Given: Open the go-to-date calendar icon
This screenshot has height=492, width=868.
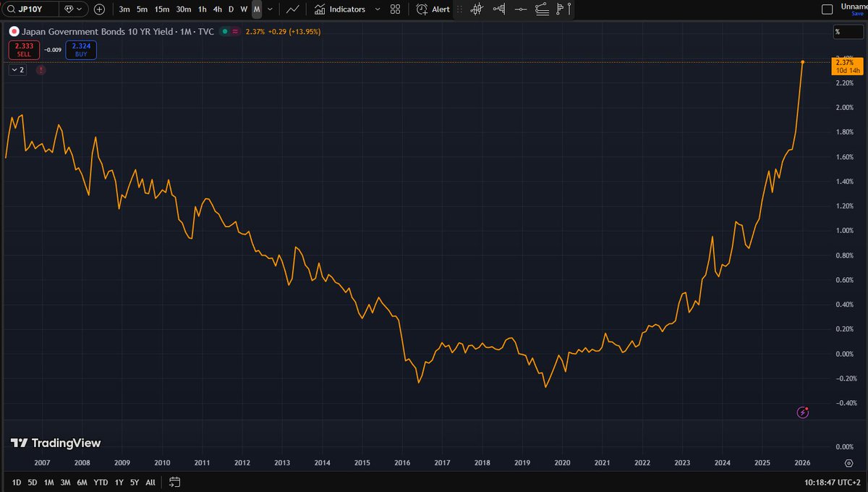Looking at the screenshot, I should click(174, 482).
